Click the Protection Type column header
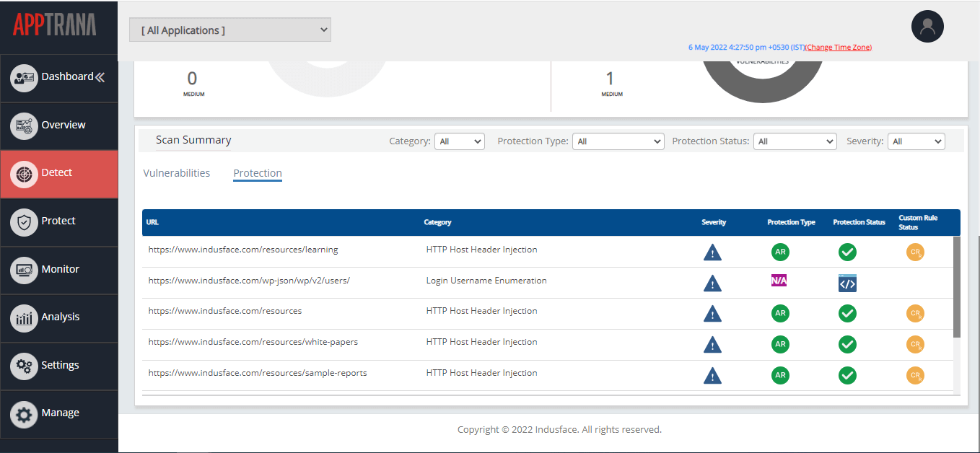This screenshot has width=980, height=453. pyautogui.click(x=791, y=222)
